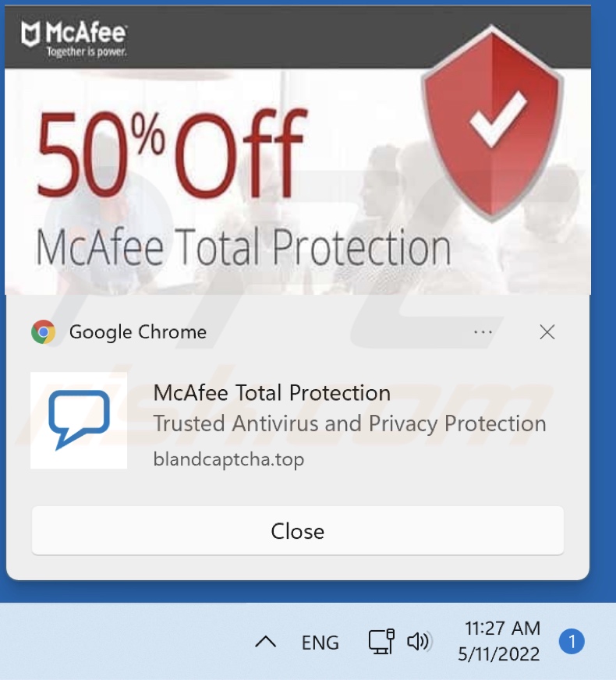Click the 50% Off banner text
This screenshot has height=680, width=616.
[172, 154]
